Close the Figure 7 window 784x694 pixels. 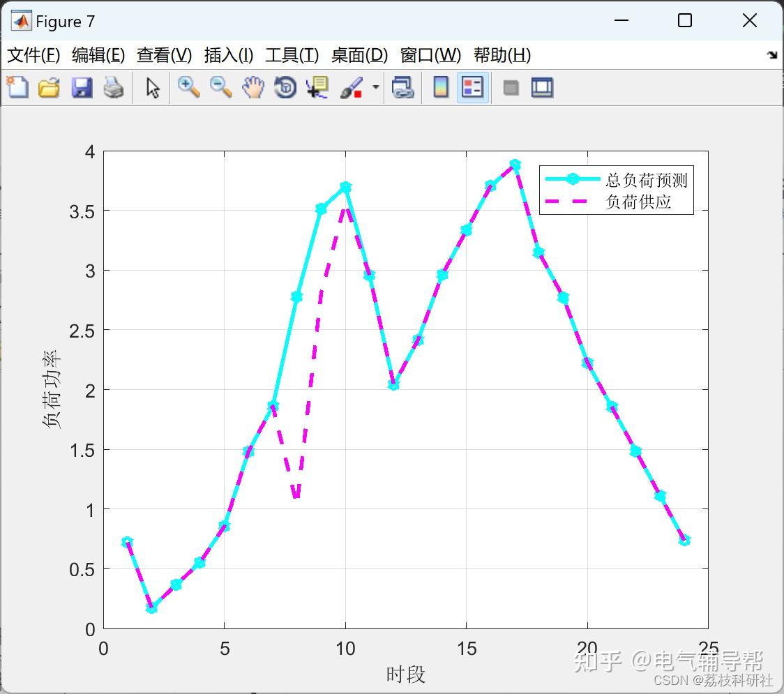750,20
